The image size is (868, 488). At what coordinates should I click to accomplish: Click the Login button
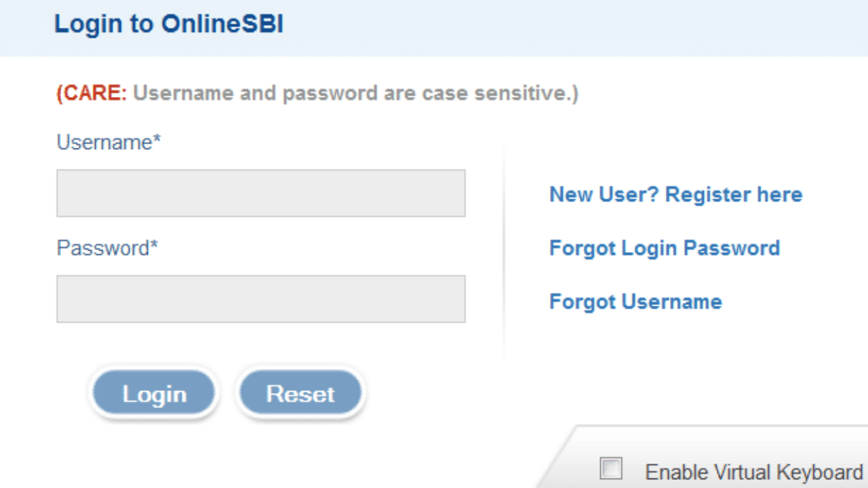tap(154, 394)
